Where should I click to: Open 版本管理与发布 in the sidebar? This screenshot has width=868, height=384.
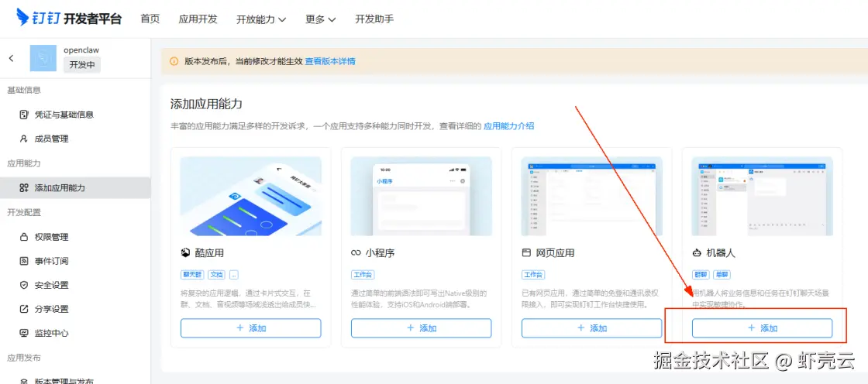coord(75,380)
